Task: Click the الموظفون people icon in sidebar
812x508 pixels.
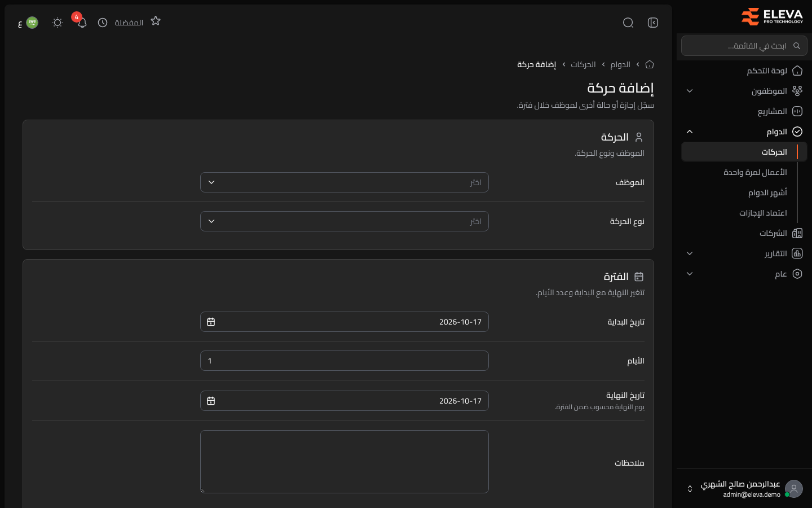Action: (797, 91)
